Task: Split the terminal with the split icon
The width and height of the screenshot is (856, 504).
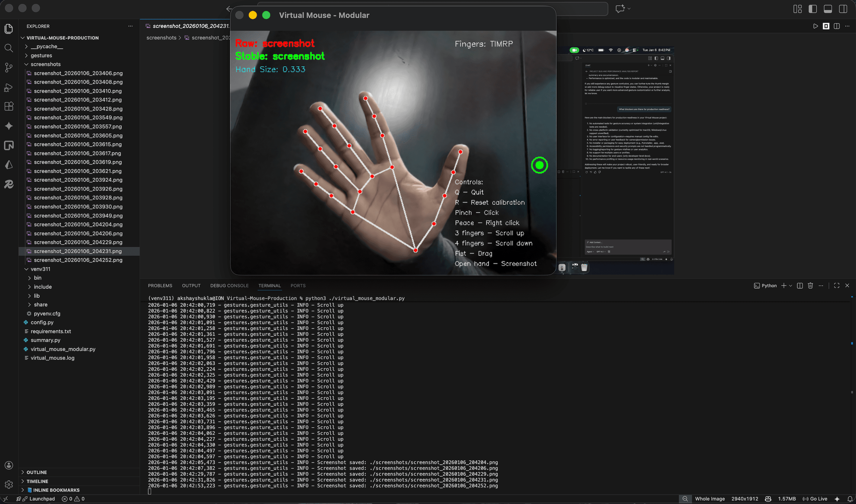Action: click(x=799, y=285)
